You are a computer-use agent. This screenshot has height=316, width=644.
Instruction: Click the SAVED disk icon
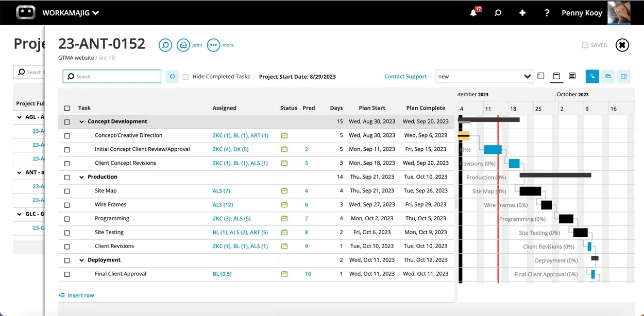[585, 45]
